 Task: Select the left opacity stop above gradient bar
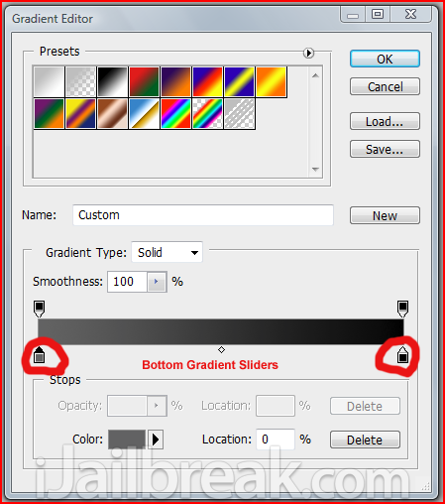pos(39,309)
